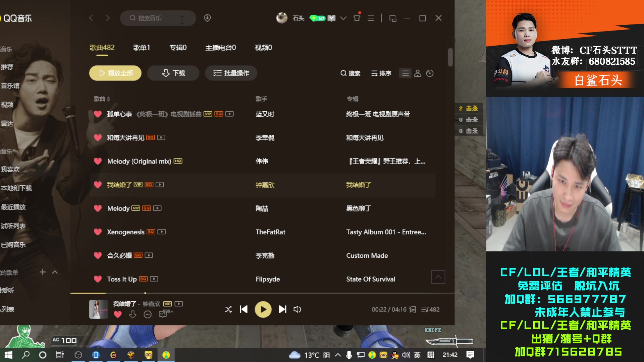Viewport: 644px width, 362px height.
Task: Open album 黑色柳丁
Action: [359, 208]
